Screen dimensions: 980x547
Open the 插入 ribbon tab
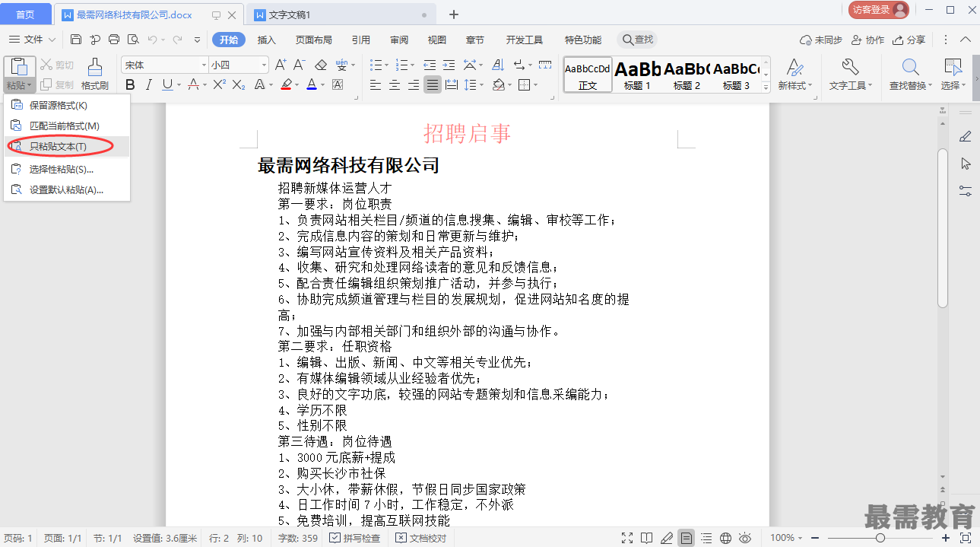click(x=267, y=40)
